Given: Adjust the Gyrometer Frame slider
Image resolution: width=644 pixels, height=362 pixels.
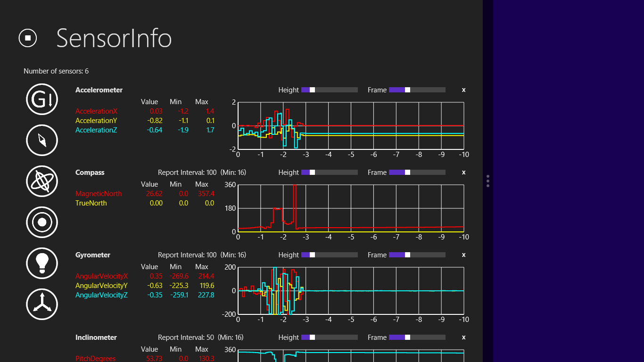Looking at the screenshot, I should (x=407, y=255).
